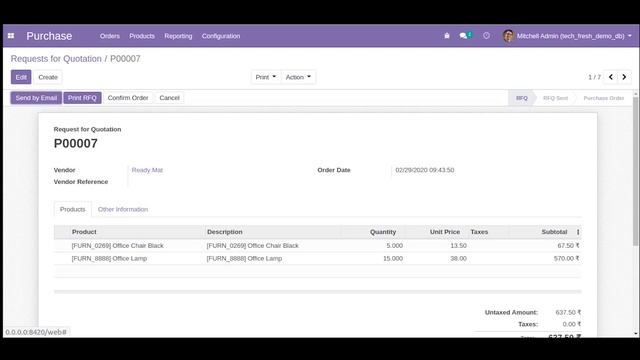Switch to Other Information tab

(x=123, y=209)
